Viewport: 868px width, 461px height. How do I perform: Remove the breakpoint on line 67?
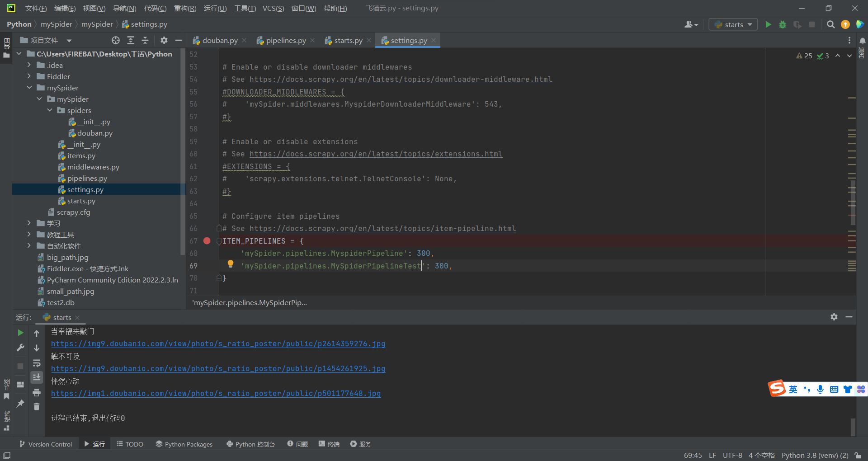(207, 241)
